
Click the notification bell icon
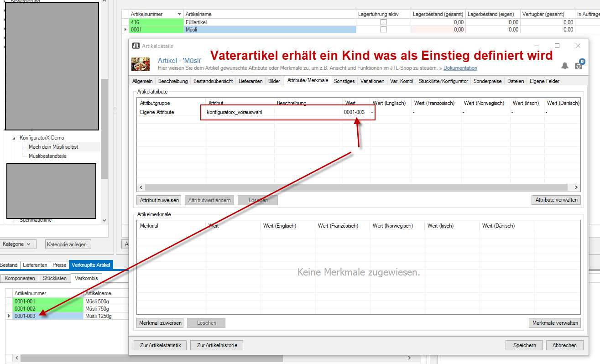pyautogui.click(x=565, y=66)
